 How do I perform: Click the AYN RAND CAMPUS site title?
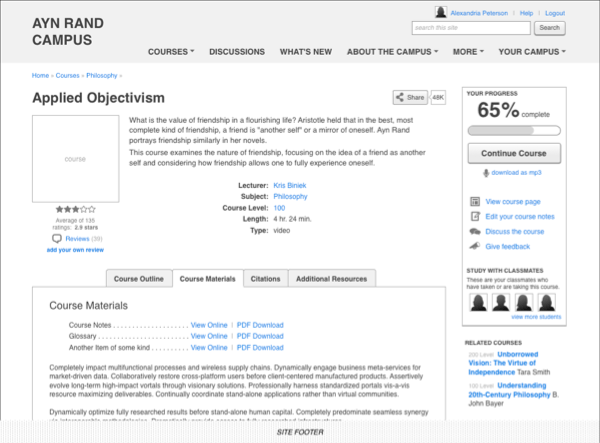point(68,31)
